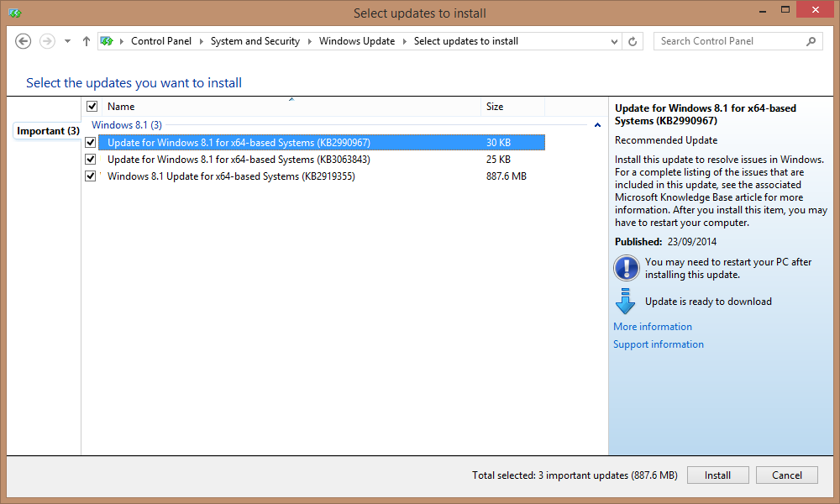Click the Install button
840x504 pixels.
tap(717, 475)
